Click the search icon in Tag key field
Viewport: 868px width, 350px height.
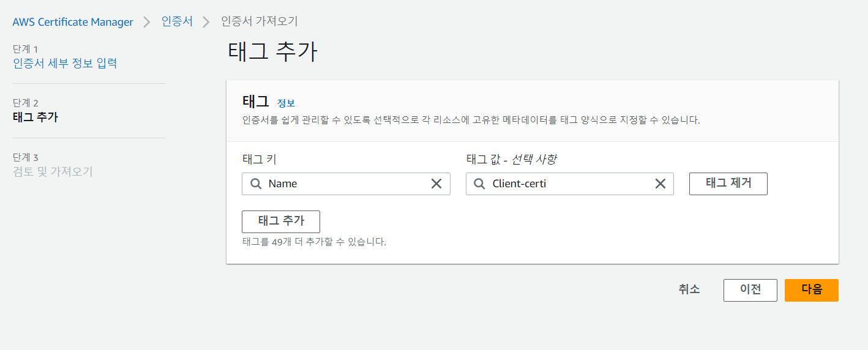[256, 184]
